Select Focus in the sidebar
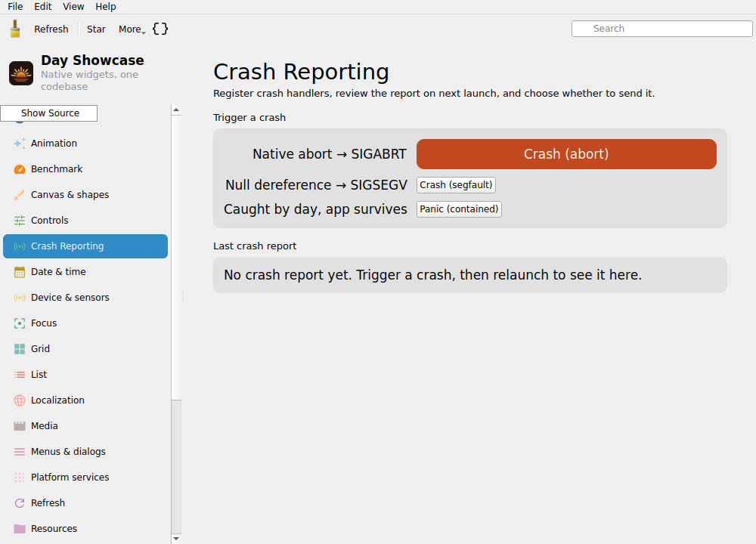 click(x=85, y=323)
